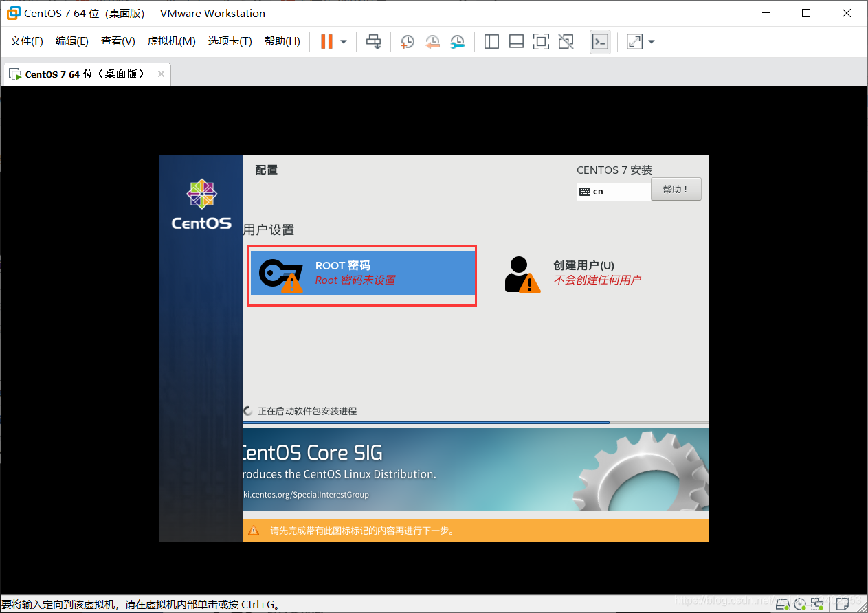Enter full screen mode
This screenshot has height=613, width=868.
(541, 42)
